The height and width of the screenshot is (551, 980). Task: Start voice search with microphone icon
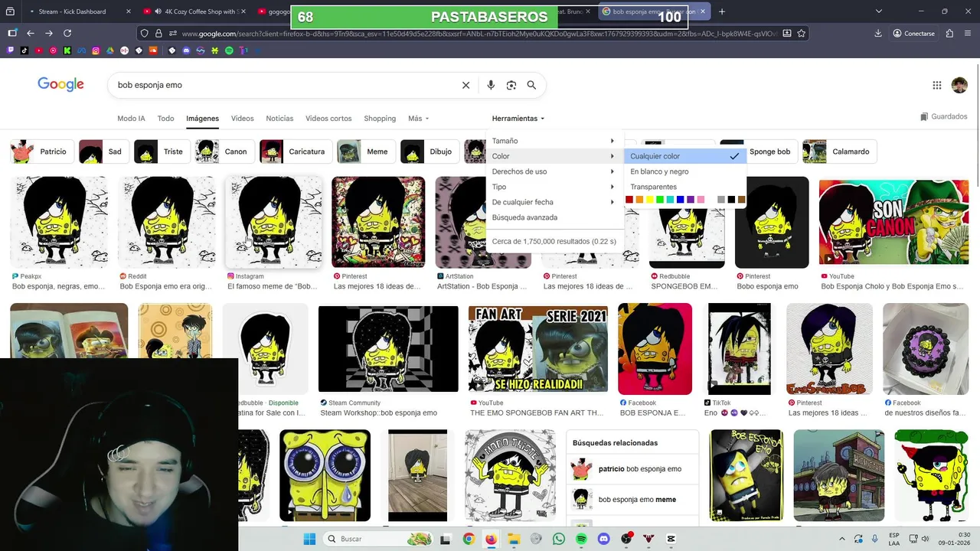(491, 85)
